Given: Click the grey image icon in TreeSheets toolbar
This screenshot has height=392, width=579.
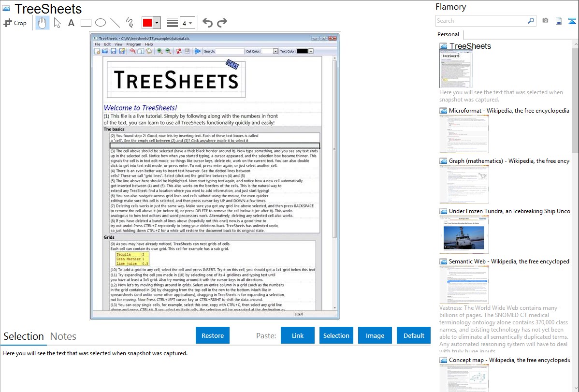Looking at the screenshot, I should (187, 51).
